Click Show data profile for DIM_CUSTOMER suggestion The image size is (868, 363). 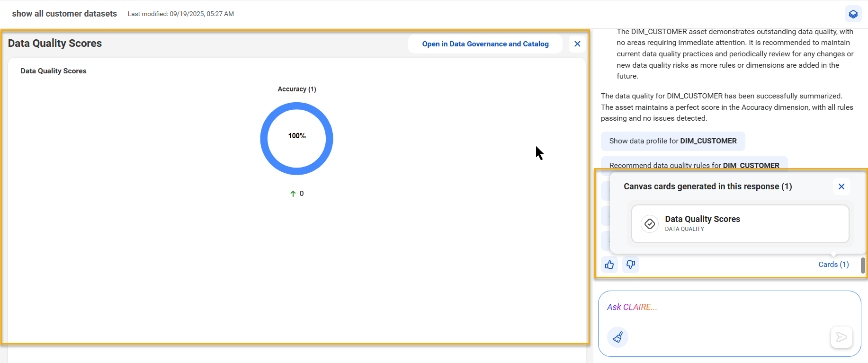[x=673, y=141]
